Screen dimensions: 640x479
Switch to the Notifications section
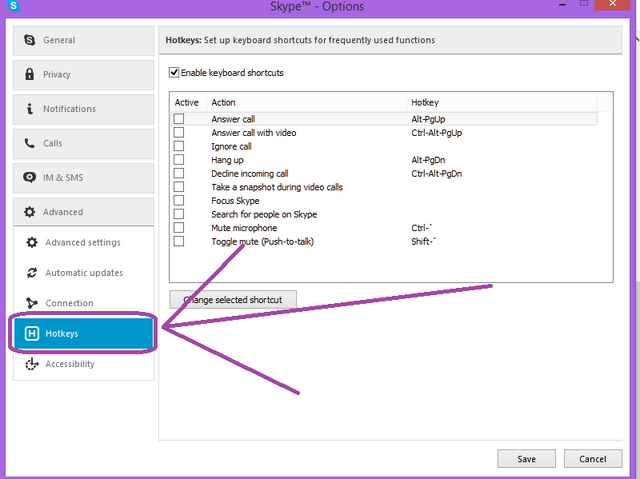click(84, 109)
